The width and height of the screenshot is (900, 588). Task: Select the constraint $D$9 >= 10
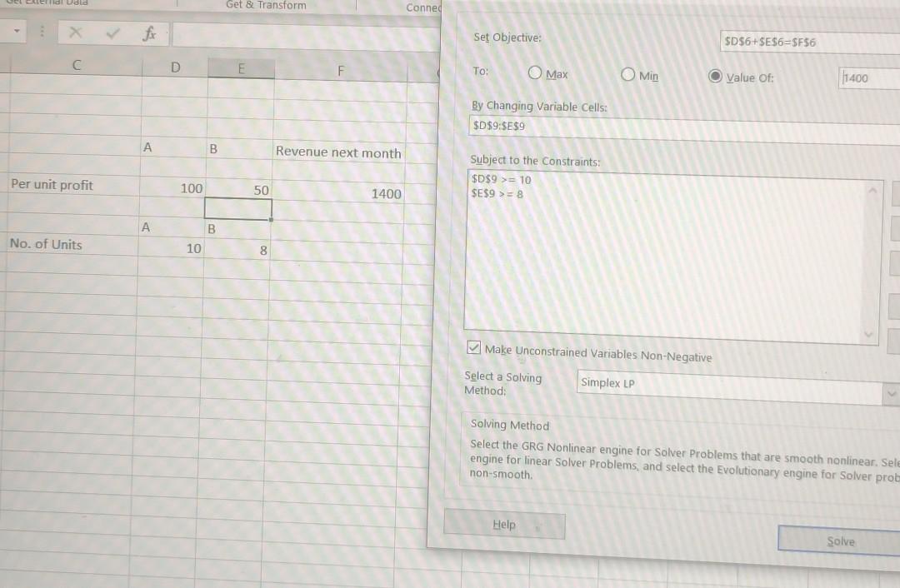coord(500,179)
